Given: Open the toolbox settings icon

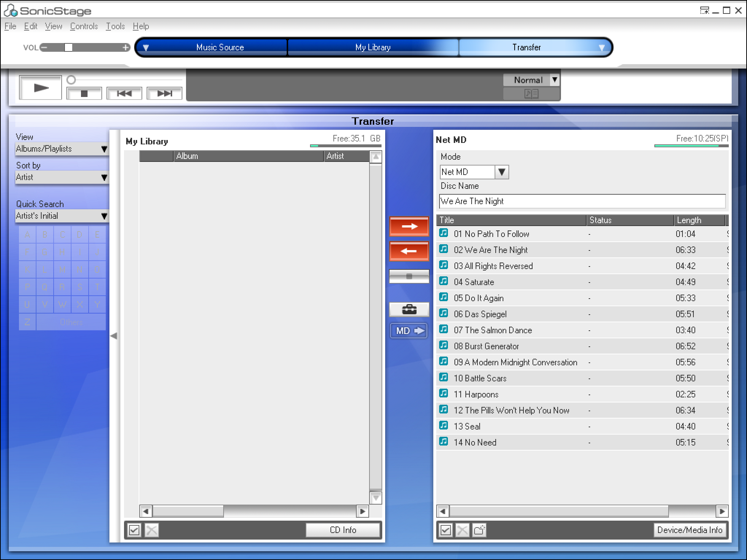Looking at the screenshot, I should [x=409, y=310].
